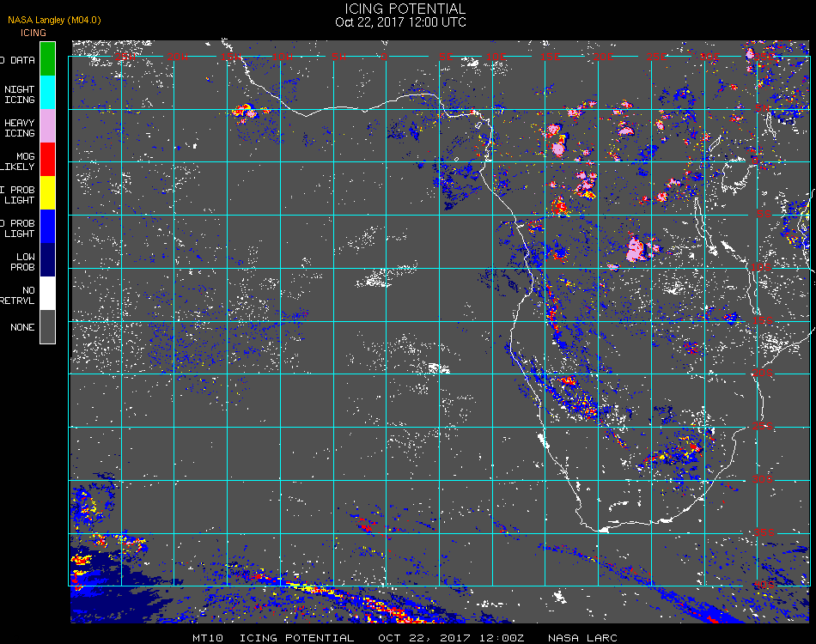Click the HEAVY ICING legend label

[x=19, y=128]
